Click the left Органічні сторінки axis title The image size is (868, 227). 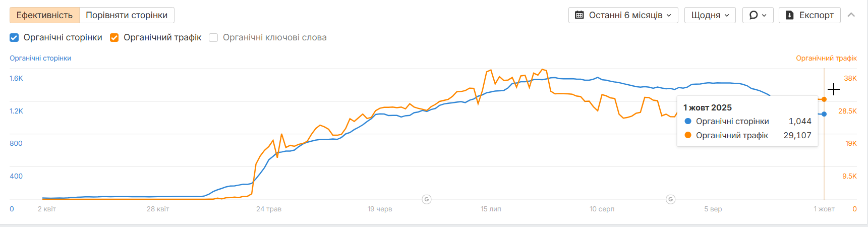[x=40, y=58]
